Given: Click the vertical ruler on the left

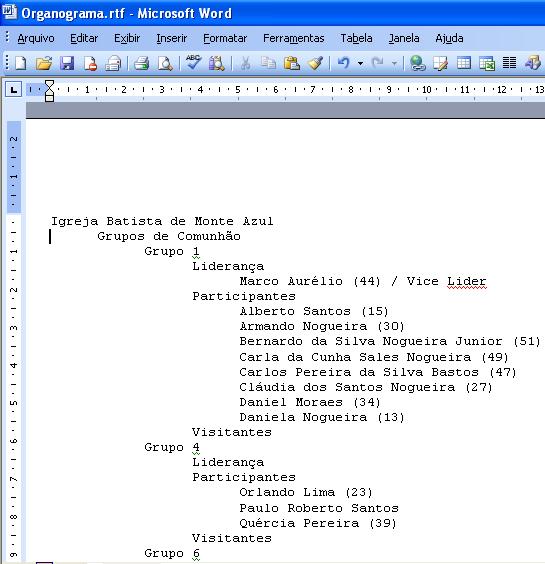Looking at the screenshot, I should [14, 342].
